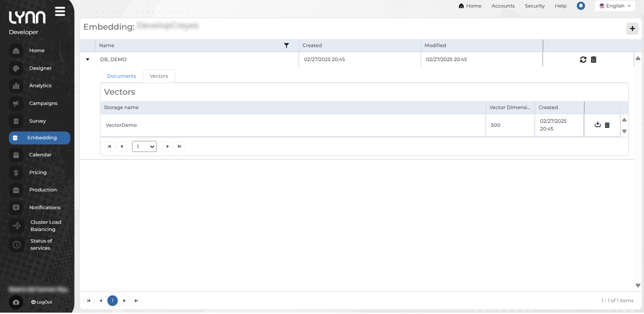Open the Pricing section
Screen dimensions: 644x314
coord(38,173)
